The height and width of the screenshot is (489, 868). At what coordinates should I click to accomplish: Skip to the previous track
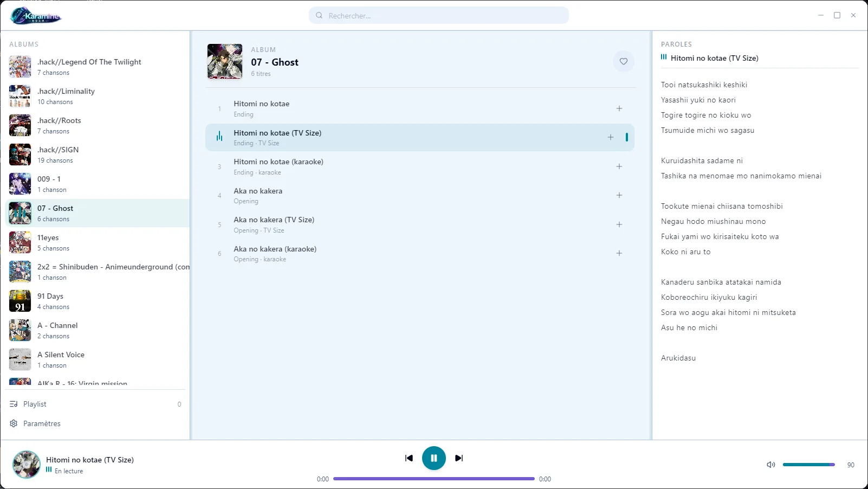pos(409,458)
